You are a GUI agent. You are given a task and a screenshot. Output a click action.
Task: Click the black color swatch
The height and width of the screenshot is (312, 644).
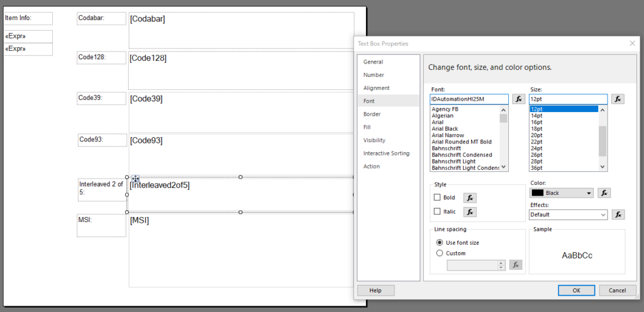pos(538,193)
